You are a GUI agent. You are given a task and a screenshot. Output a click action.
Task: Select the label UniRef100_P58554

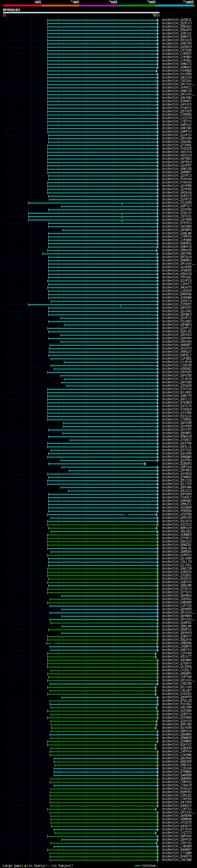(x=176, y=511)
